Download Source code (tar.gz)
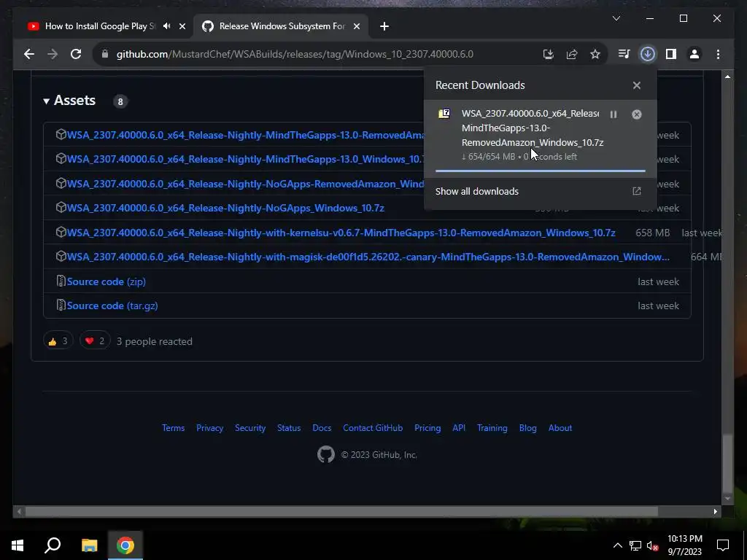747x560 pixels. 112,306
